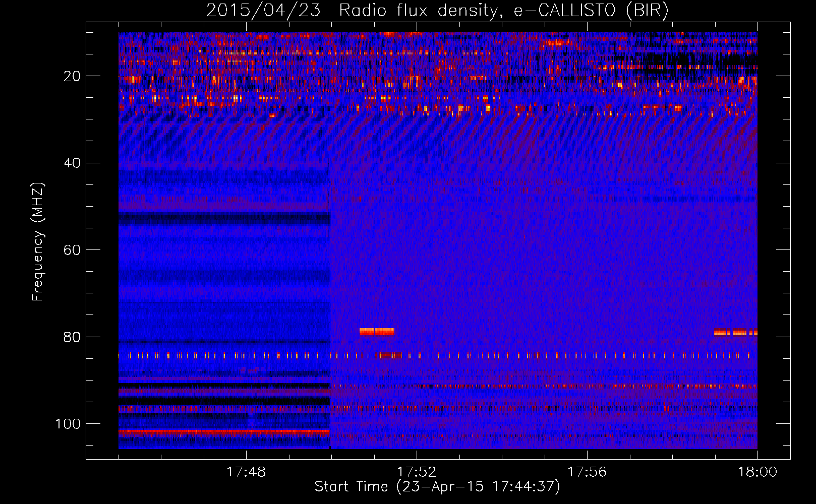Viewport: 816px width, 504px height.
Task: Click the bright red burst near 17:51 at 79 MHz
Action: (377, 332)
